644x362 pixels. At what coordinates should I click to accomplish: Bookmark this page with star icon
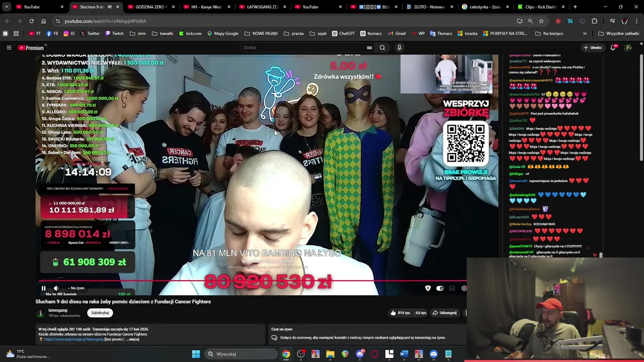pos(541,21)
